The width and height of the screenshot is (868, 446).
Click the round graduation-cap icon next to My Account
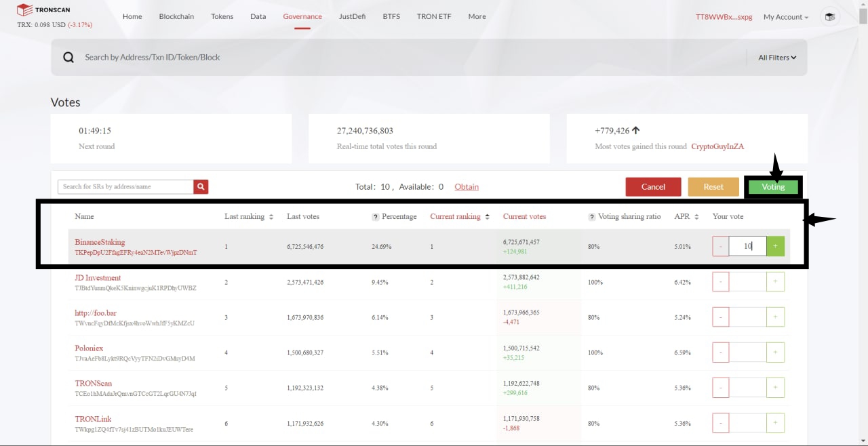pos(830,17)
